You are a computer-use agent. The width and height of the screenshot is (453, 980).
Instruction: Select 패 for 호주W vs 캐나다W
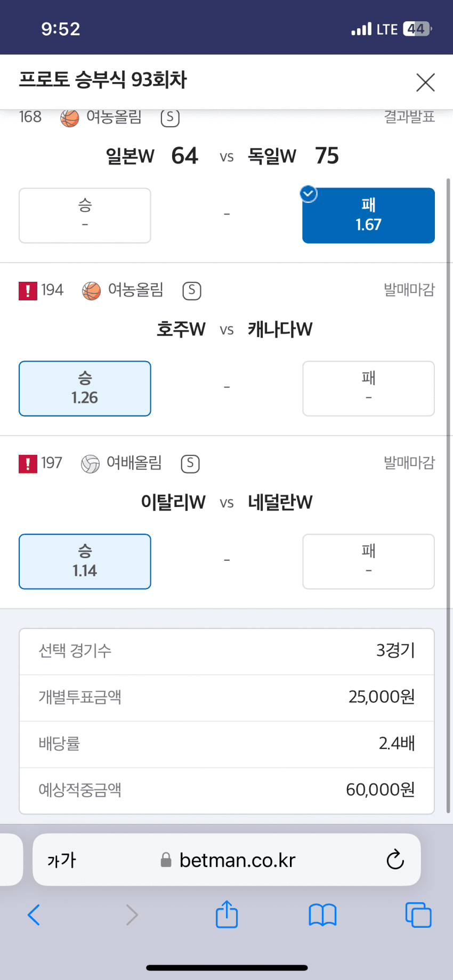368,388
